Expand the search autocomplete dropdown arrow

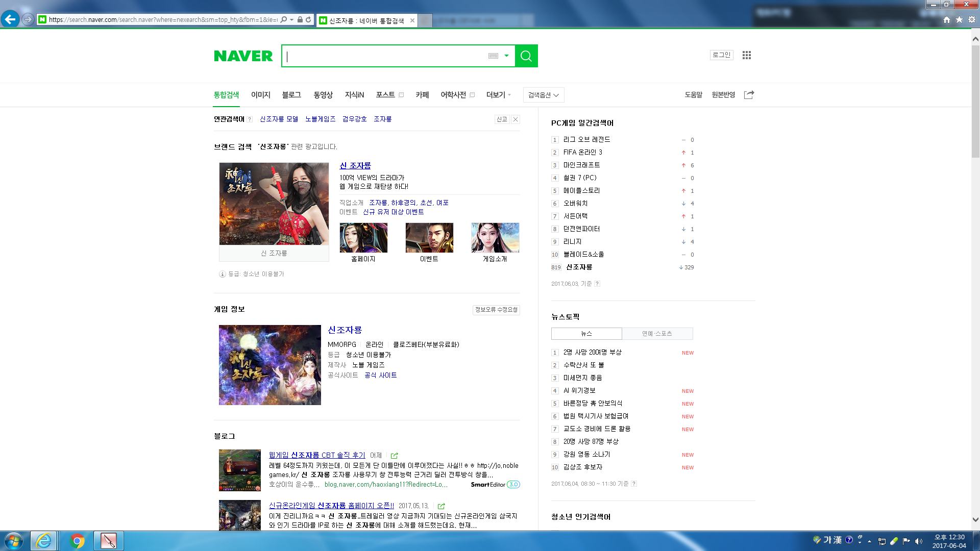point(506,56)
